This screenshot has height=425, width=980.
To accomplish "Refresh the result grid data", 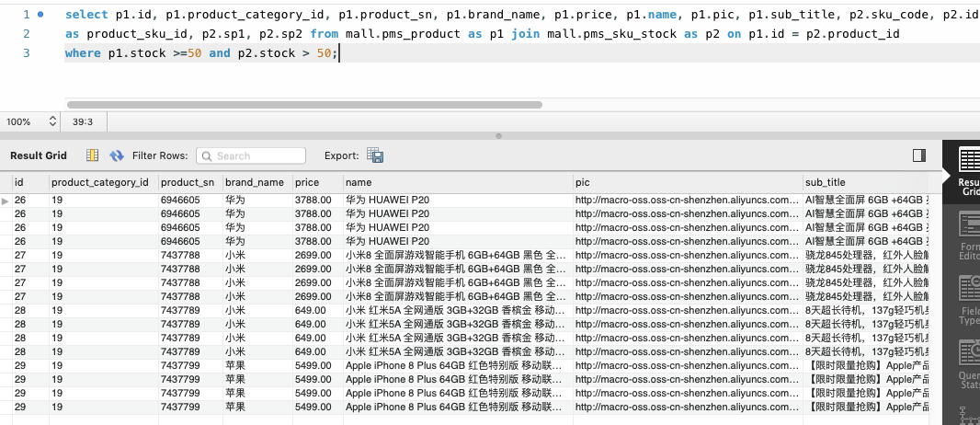I will [116, 155].
